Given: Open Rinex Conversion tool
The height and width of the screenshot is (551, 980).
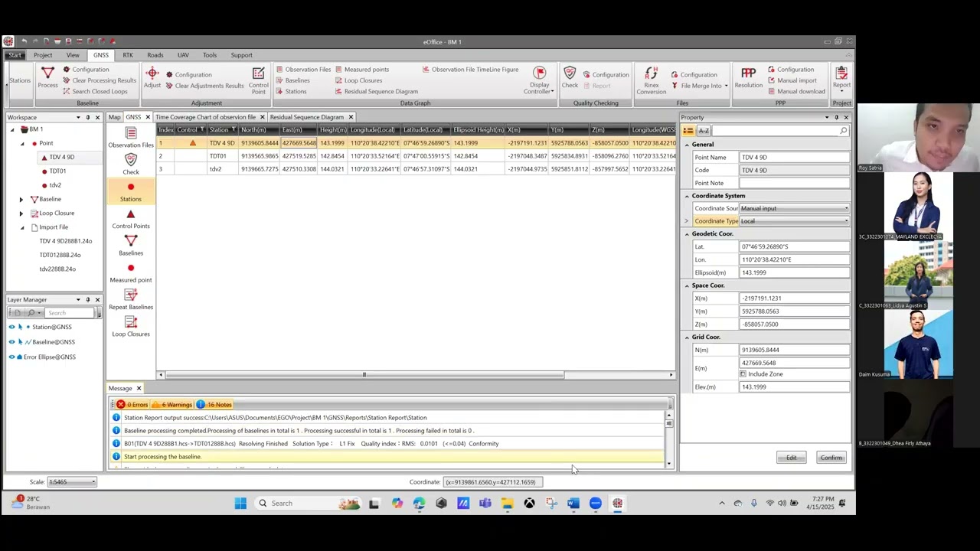Looking at the screenshot, I should point(652,80).
